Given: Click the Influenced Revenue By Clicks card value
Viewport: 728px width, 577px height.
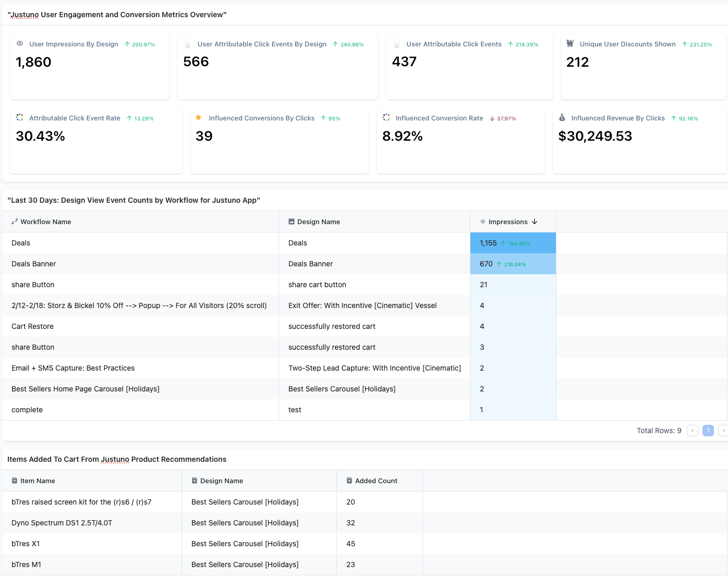Looking at the screenshot, I should (595, 136).
